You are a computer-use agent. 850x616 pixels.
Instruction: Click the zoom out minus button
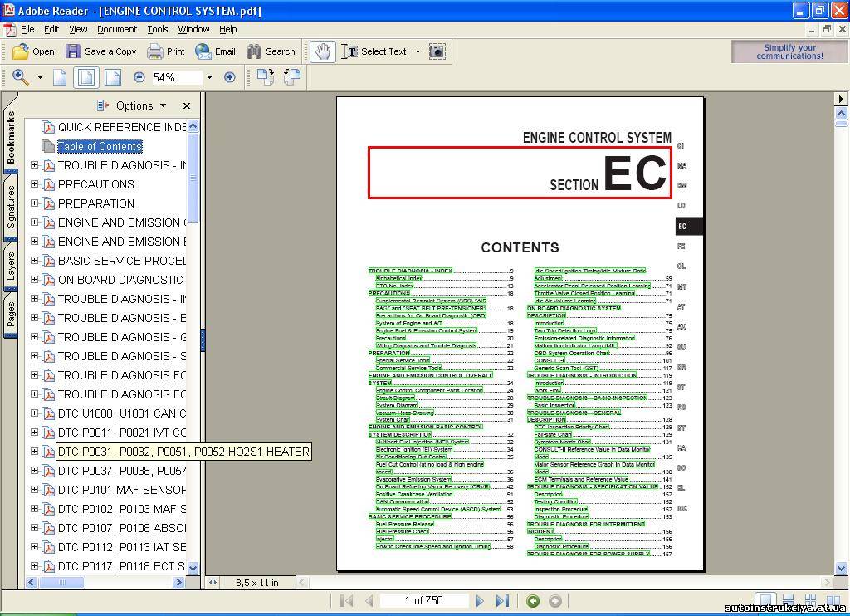139,77
